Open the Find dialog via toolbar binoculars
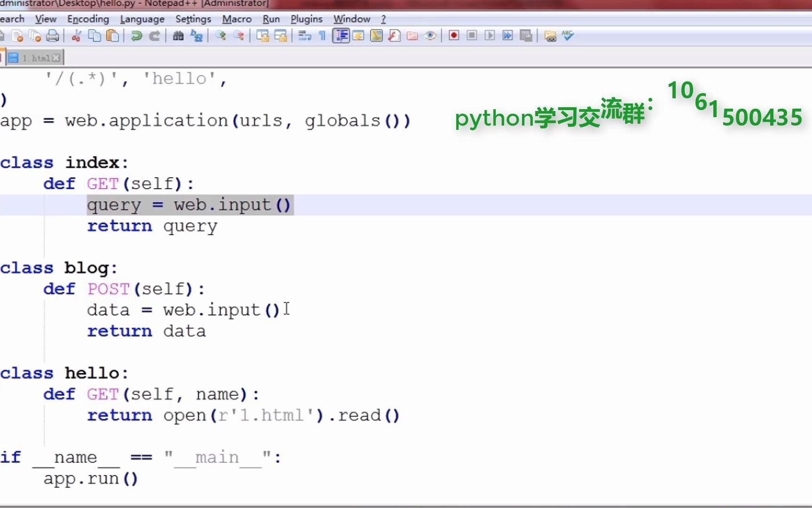The image size is (812, 508). [179, 35]
